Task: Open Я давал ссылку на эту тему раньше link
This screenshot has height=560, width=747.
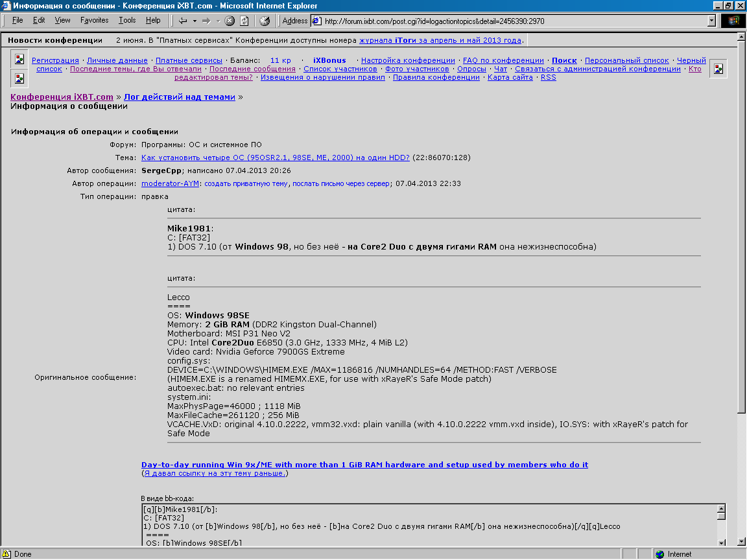Action: point(215,473)
